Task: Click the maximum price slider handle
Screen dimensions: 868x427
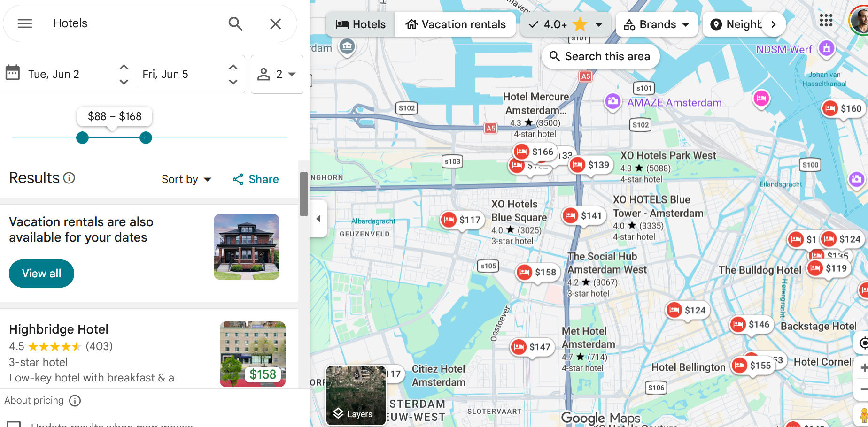Action: pyautogui.click(x=146, y=137)
